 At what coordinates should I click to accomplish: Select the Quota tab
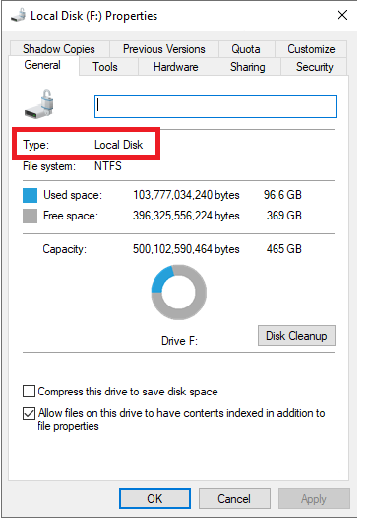[x=246, y=49]
